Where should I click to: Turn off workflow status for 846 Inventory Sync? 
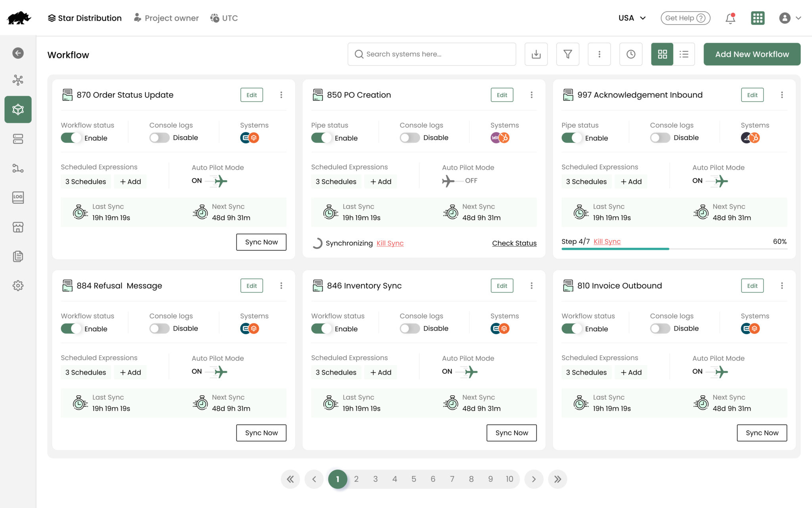(322, 329)
